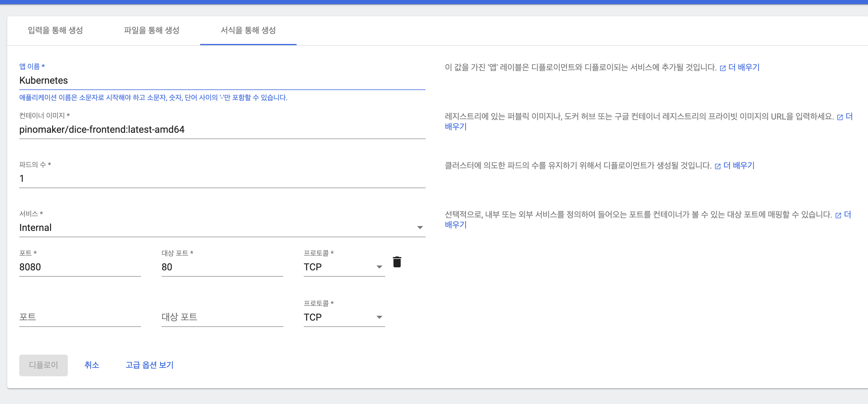Image resolution: width=868 pixels, height=404 pixels.
Task: Click the external-link icon beside the pod count description
Action: 717,166
